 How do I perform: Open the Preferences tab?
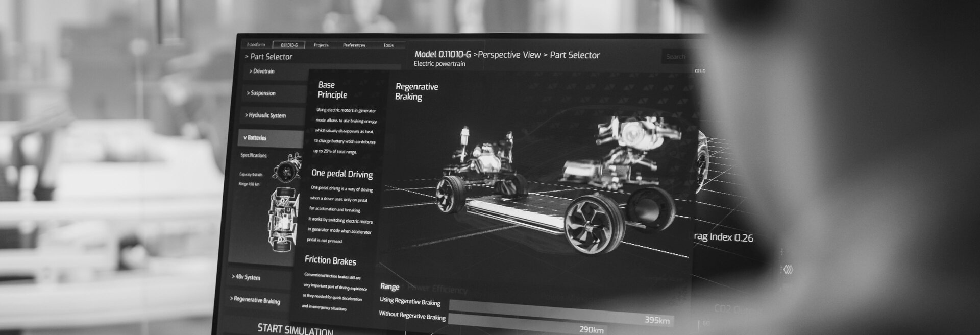[x=354, y=45]
